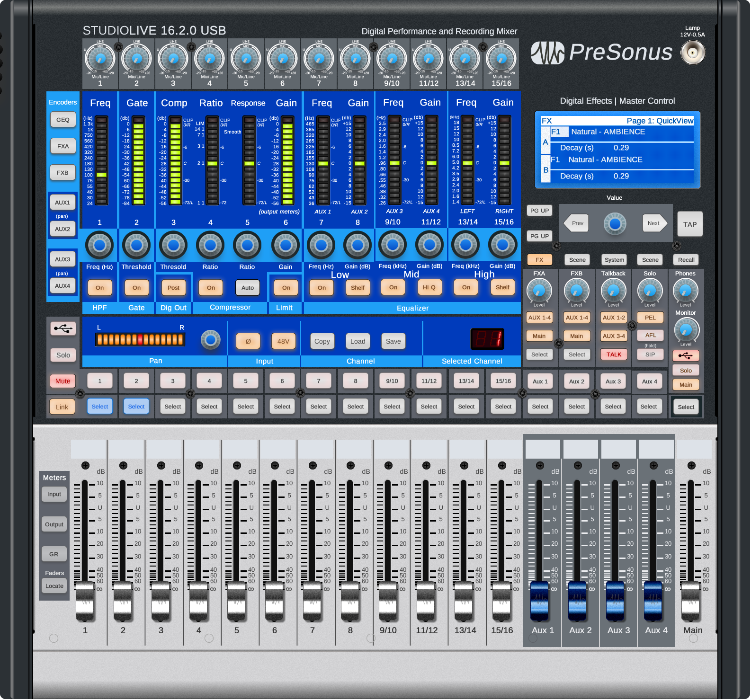Toggle the Mute button
This screenshot has height=700, width=751.
(63, 381)
